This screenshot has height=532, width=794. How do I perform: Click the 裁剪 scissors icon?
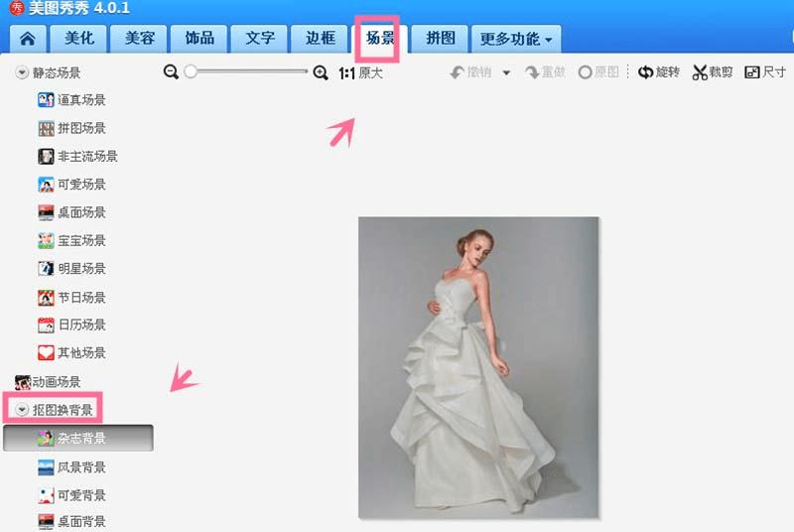(700, 72)
